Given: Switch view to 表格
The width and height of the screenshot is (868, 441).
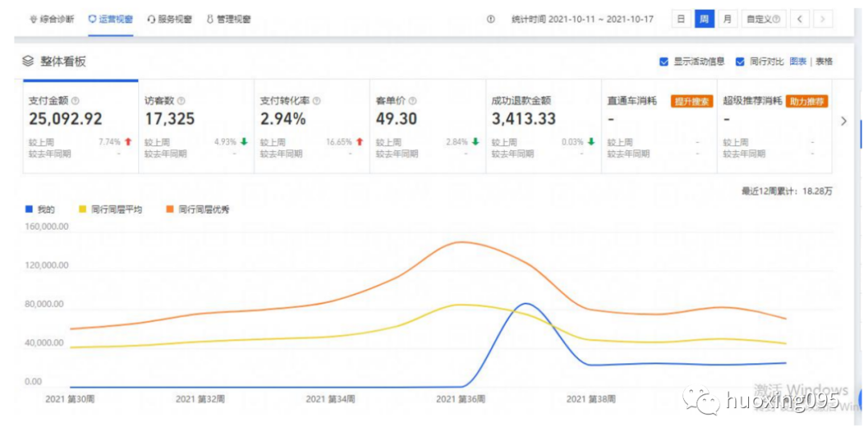Looking at the screenshot, I should pyautogui.click(x=824, y=61).
